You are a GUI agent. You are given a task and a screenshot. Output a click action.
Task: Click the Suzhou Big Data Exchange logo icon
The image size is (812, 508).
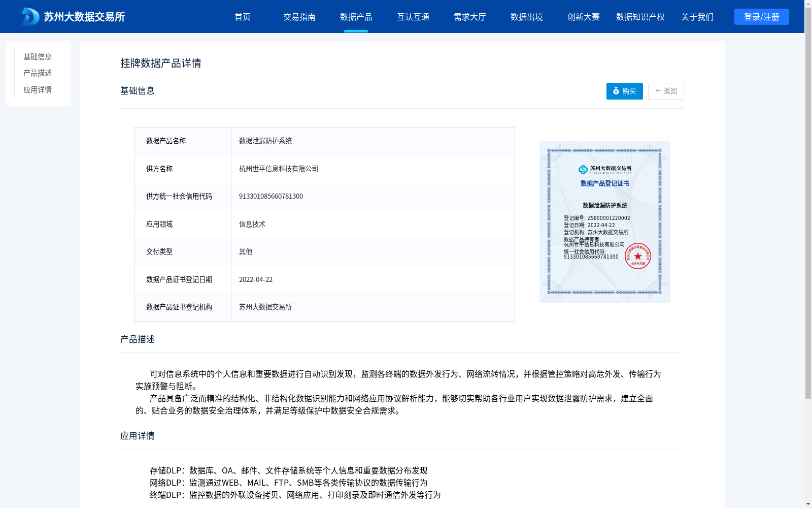(30, 17)
